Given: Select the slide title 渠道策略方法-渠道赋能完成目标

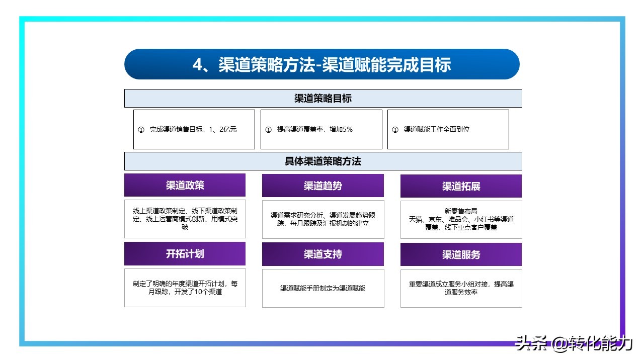Looking at the screenshot, I should click(322, 64).
